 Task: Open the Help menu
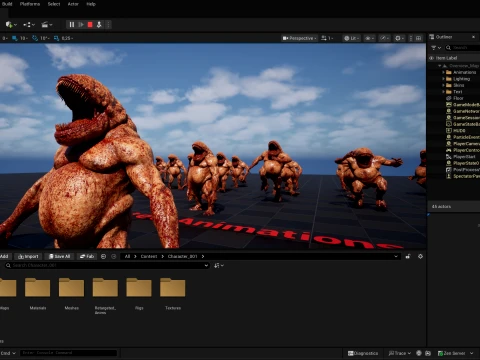(x=91, y=4)
